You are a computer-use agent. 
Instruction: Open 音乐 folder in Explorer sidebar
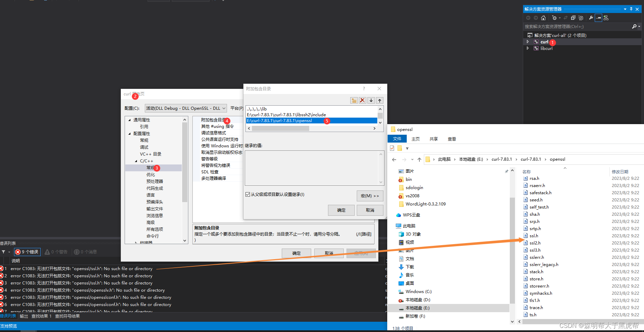click(406, 275)
